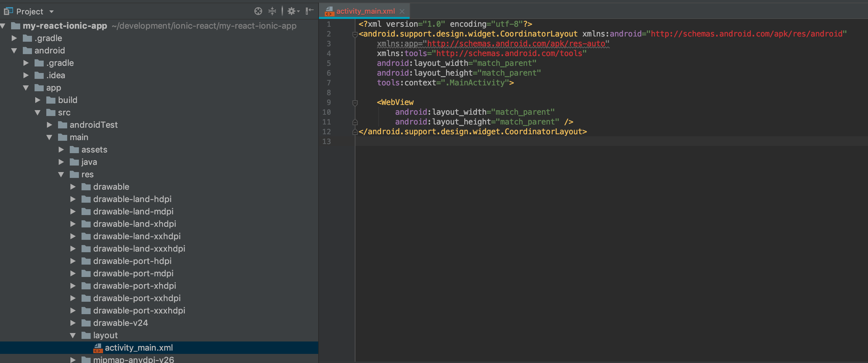Close the activity_main.xml tab
Image resolution: width=868 pixels, height=363 pixels.
coord(402,11)
